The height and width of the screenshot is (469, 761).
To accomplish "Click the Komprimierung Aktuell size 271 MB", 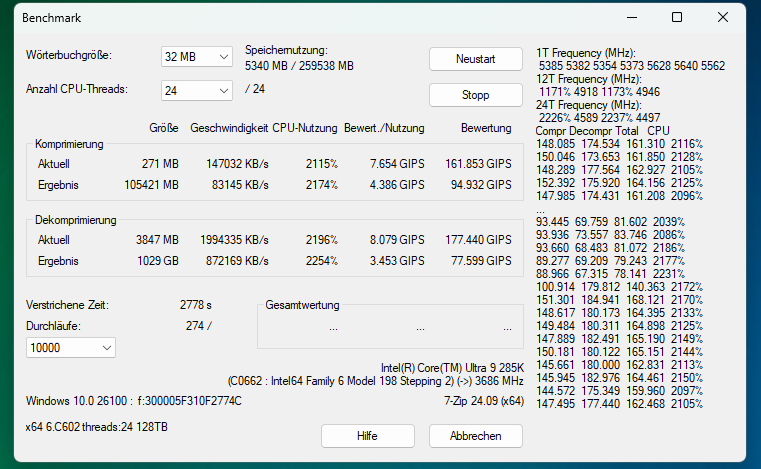I will pyautogui.click(x=160, y=164).
